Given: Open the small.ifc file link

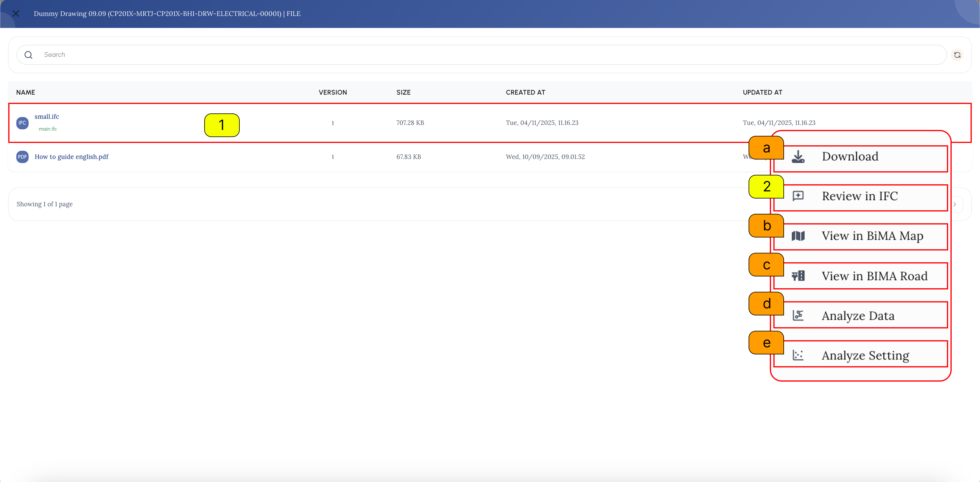Looking at the screenshot, I should pyautogui.click(x=47, y=116).
